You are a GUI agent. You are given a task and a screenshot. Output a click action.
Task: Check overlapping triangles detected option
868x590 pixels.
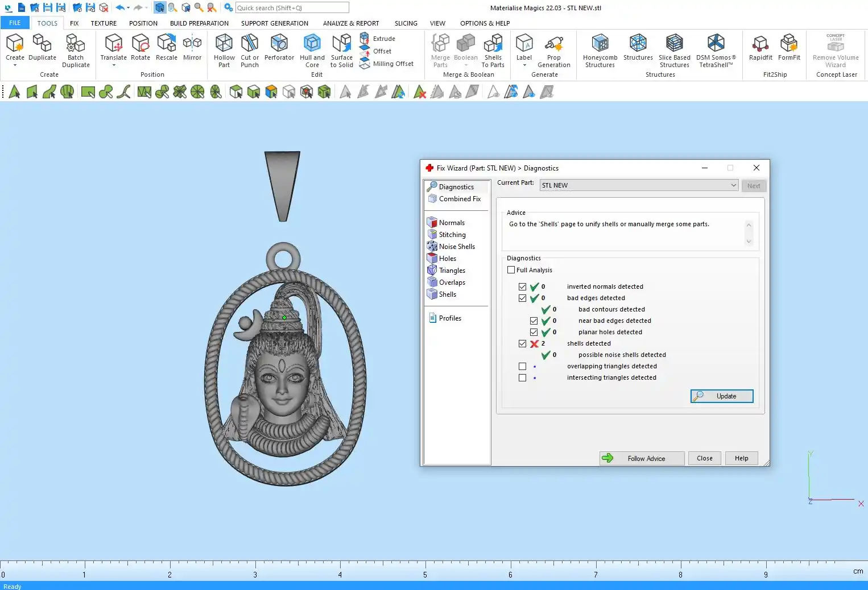(x=522, y=367)
